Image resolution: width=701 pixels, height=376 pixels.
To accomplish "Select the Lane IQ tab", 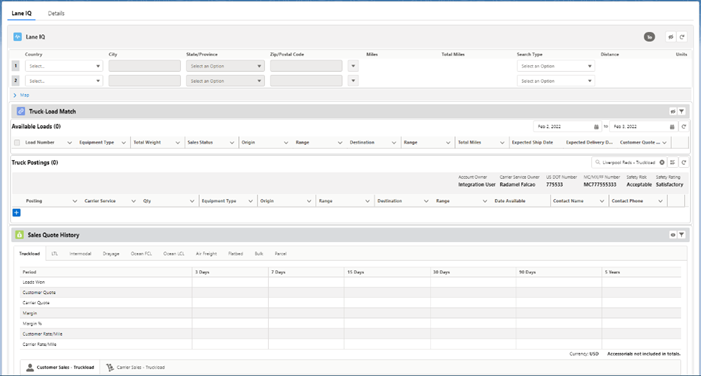I will (21, 13).
